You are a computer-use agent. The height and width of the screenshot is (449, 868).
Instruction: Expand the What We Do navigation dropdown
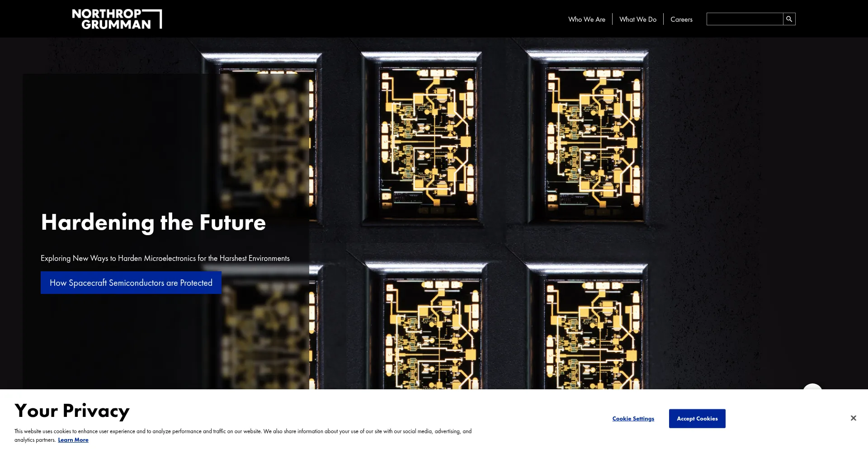tap(637, 19)
